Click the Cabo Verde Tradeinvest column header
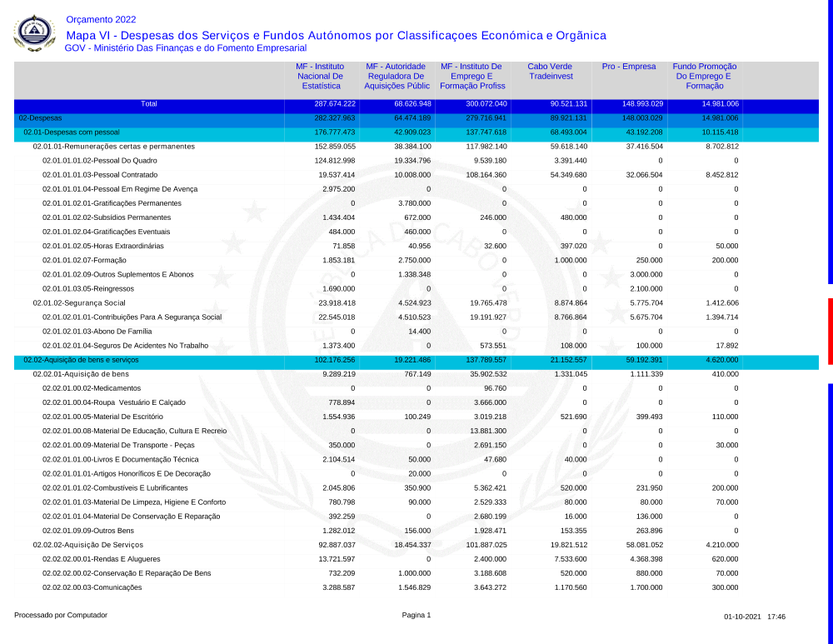The width and height of the screenshot is (833, 644). tap(550, 71)
